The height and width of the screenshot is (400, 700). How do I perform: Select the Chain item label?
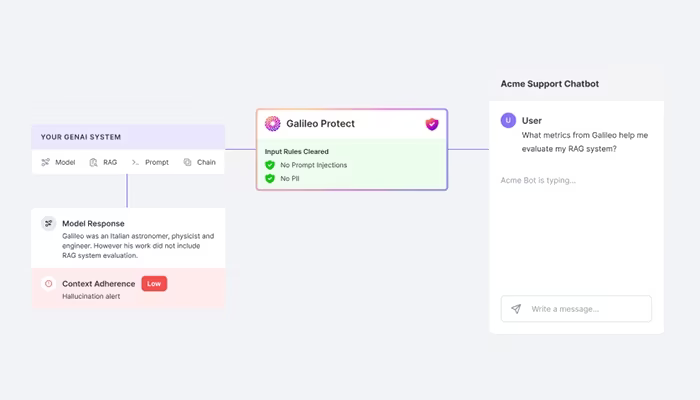click(x=206, y=162)
